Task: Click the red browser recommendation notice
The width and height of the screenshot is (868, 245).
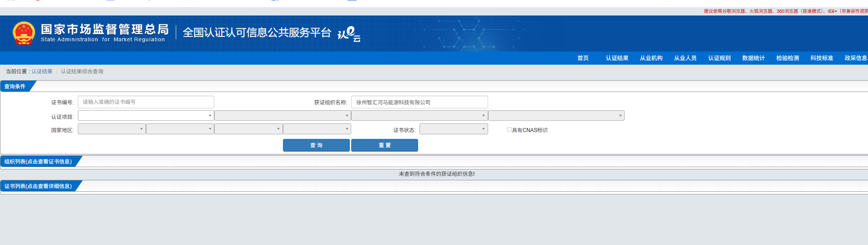Action: click(786, 11)
